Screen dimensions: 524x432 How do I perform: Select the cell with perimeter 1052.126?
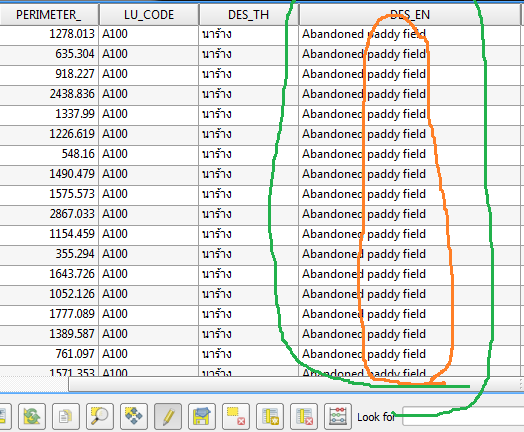tap(49, 294)
